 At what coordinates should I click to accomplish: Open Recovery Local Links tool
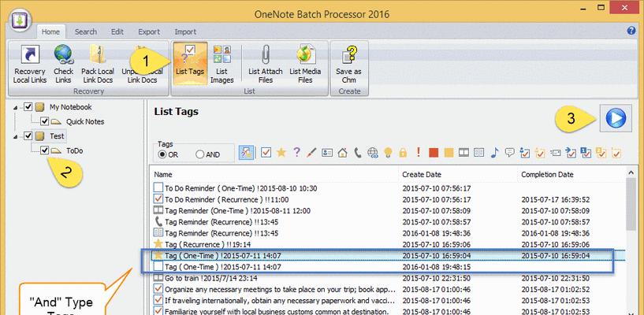30,64
